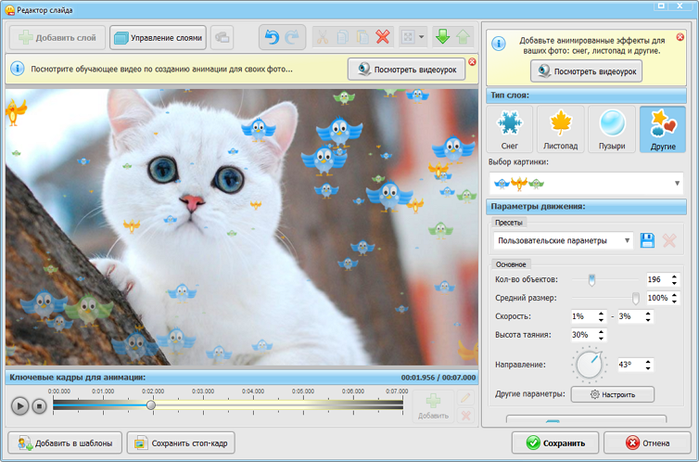This screenshot has width=699, height=462.
Task: Open Управление слоями panel
Action: [x=158, y=38]
